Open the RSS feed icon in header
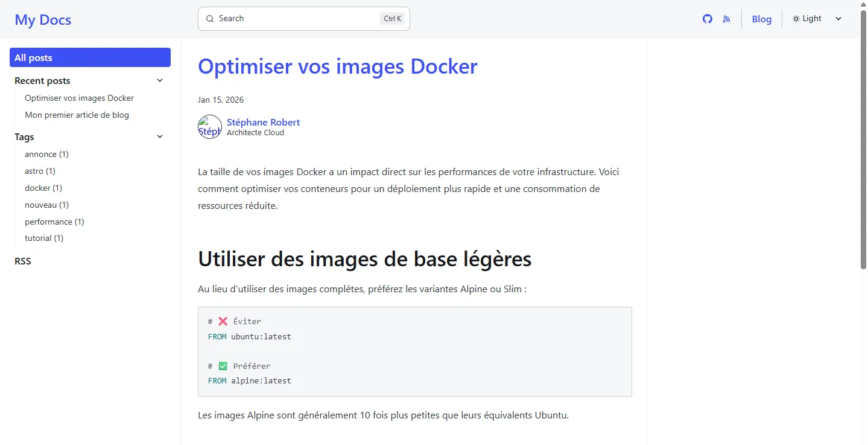 pyautogui.click(x=726, y=19)
